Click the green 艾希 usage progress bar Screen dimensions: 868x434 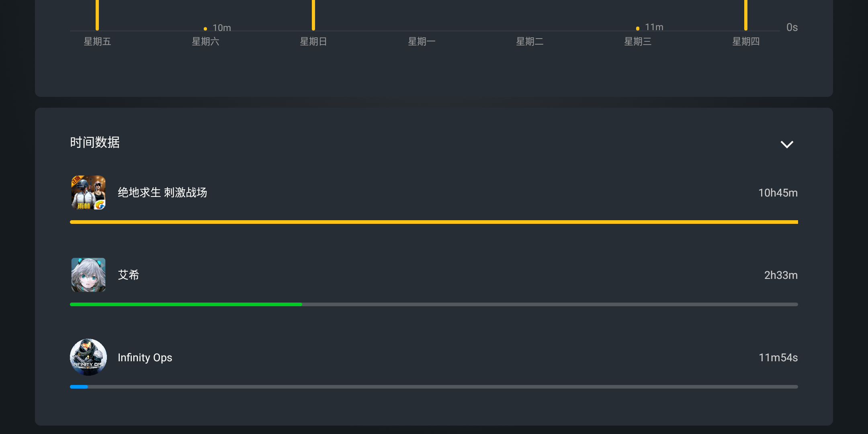186,304
